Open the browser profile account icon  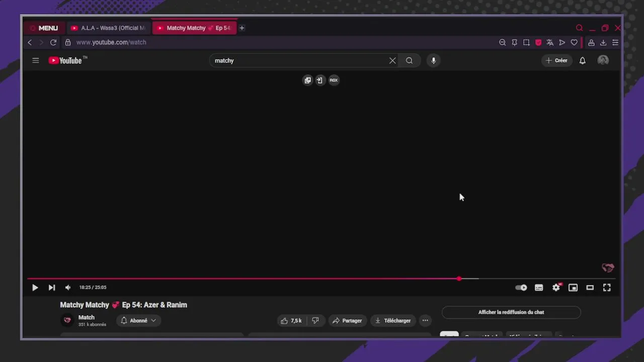point(591,43)
